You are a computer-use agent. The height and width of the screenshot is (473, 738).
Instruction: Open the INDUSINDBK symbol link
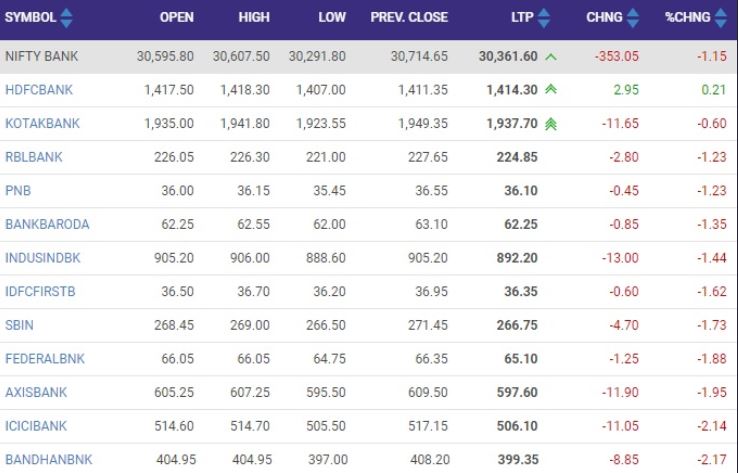[x=43, y=258]
